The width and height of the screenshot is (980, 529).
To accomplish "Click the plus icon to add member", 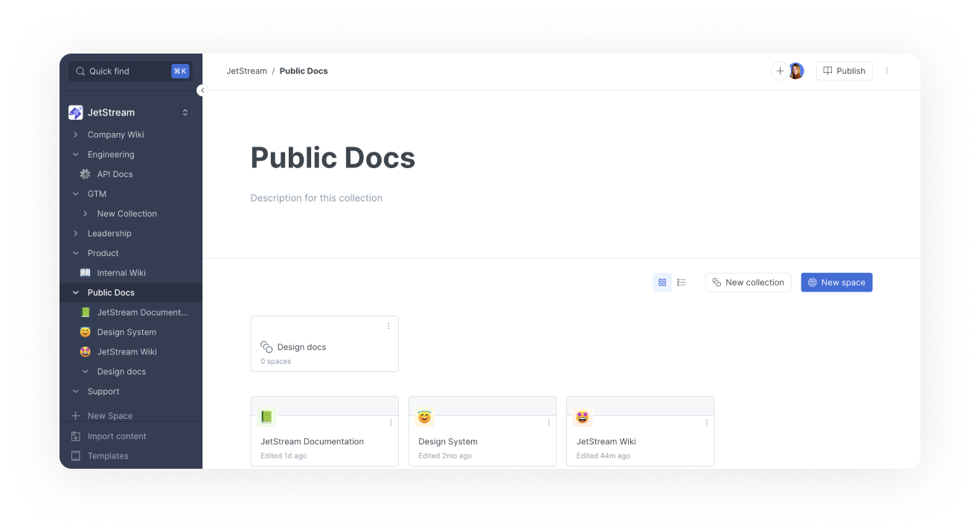I will click(779, 71).
